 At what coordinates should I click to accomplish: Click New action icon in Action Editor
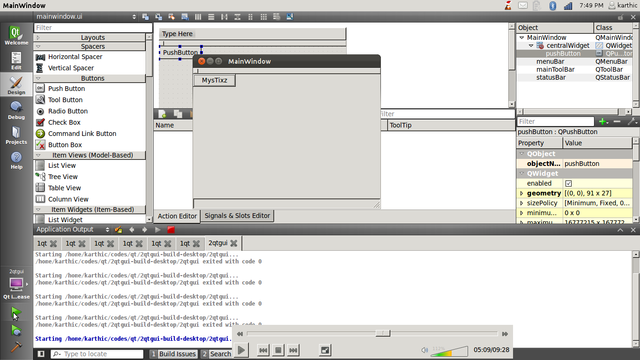tap(162, 114)
